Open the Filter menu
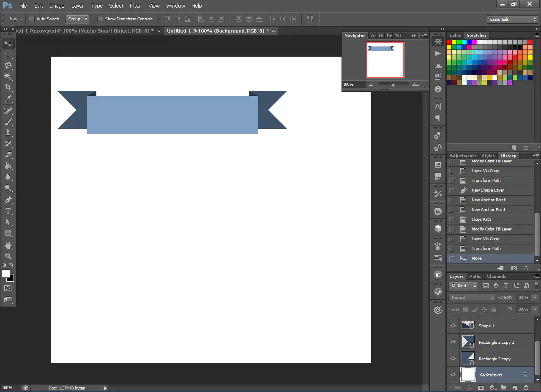 (135, 6)
